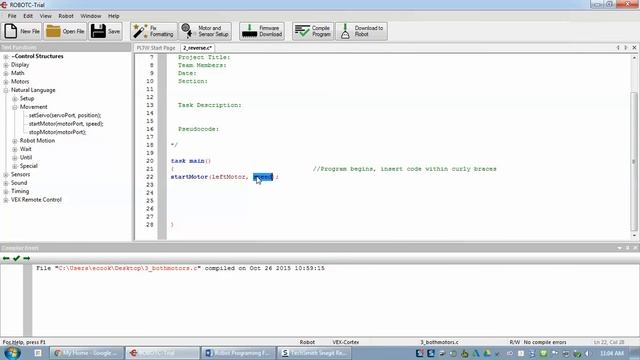This screenshot has height=360, width=640.
Task: Collapse the Movement subfolder
Action: pyautogui.click(x=15, y=107)
